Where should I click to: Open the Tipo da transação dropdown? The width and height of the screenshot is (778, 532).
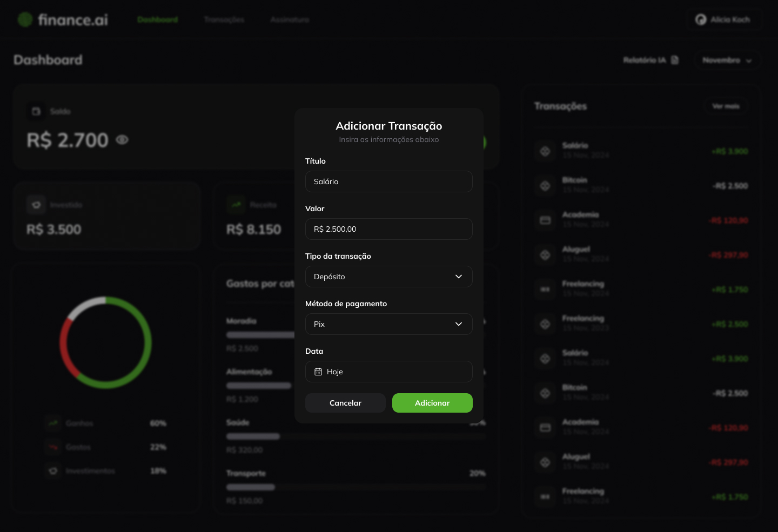(x=389, y=277)
